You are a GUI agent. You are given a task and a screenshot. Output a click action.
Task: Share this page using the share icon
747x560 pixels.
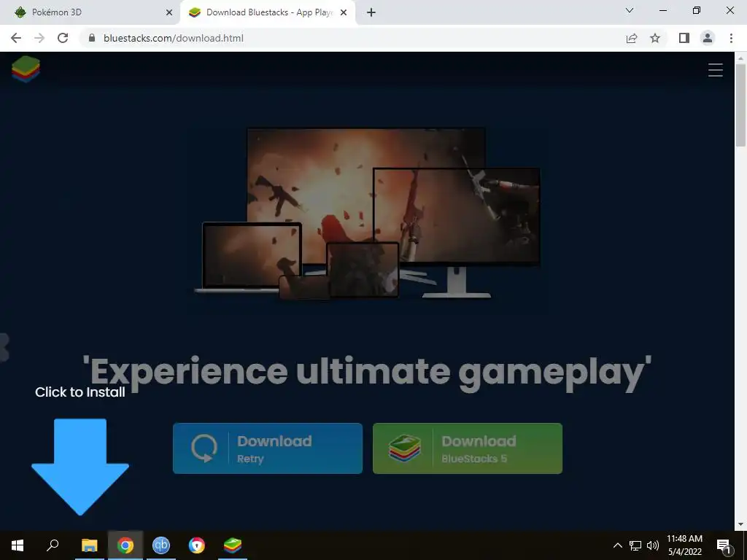[632, 38]
